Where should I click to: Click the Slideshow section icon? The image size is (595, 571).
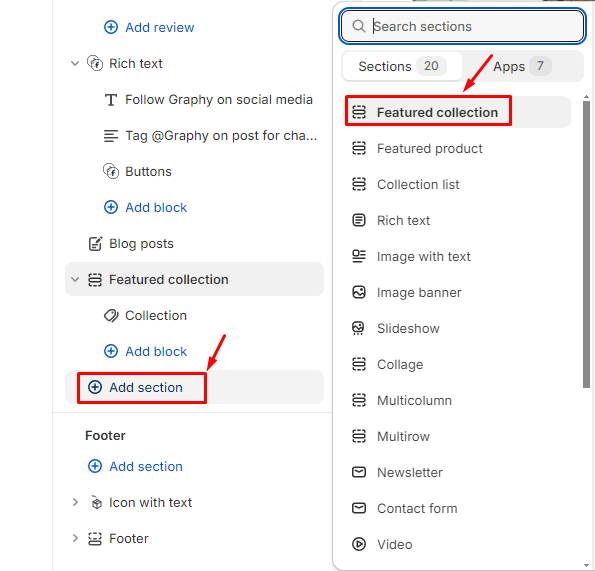pyautogui.click(x=359, y=328)
